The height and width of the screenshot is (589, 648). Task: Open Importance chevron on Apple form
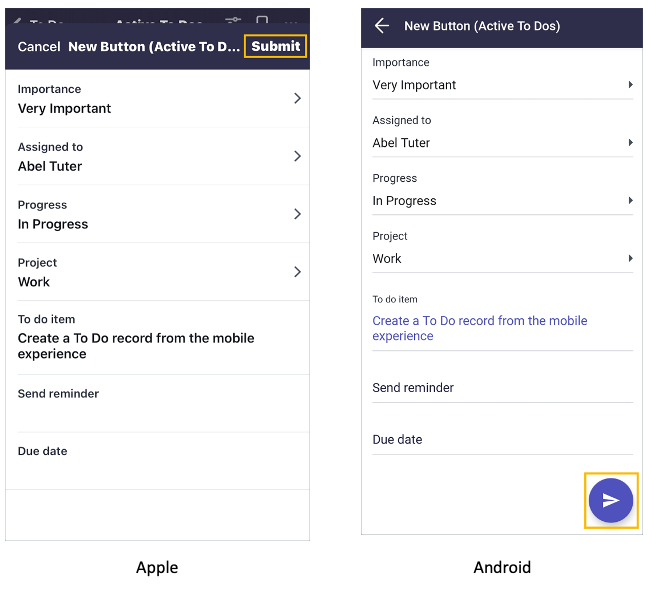click(x=297, y=98)
